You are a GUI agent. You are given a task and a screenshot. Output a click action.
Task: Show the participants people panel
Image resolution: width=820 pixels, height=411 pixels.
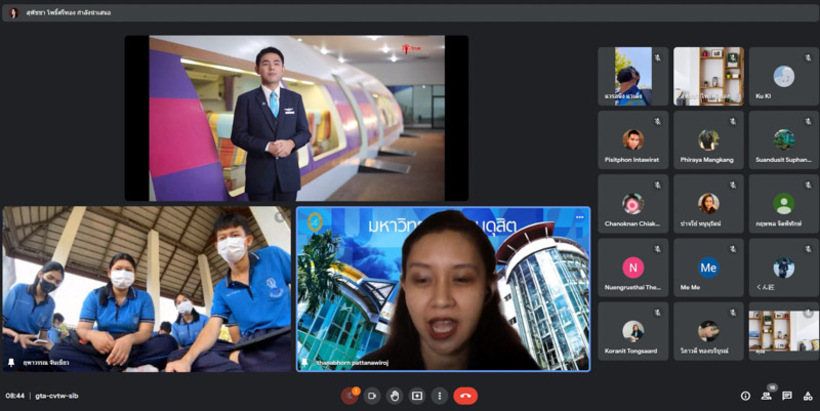coord(766,396)
